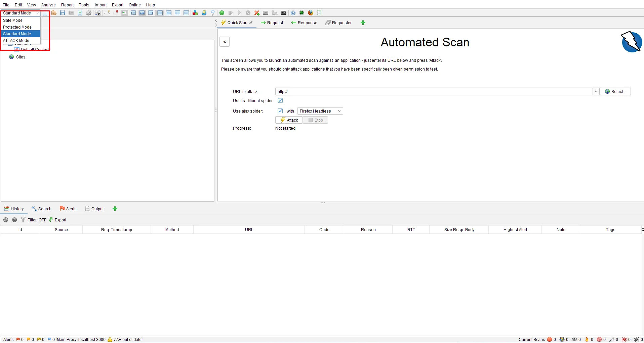
Task: Select ATTACK Mode from the mode list
Action: click(16, 41)
